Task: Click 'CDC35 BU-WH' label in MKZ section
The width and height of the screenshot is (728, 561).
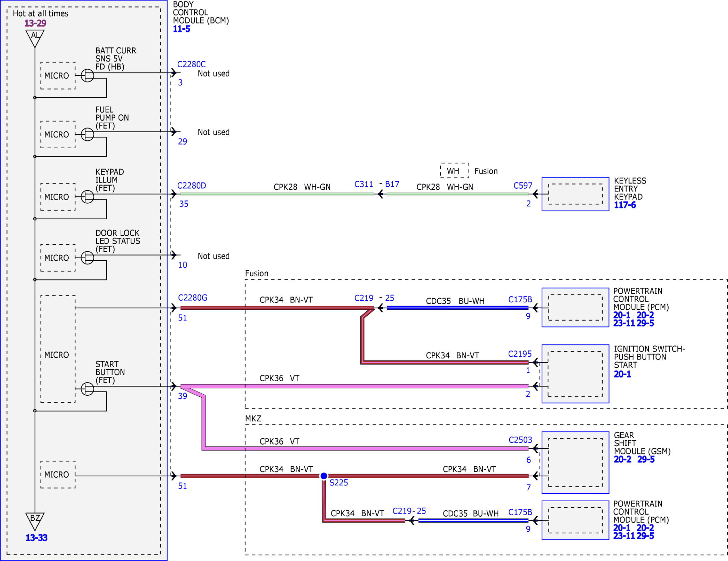Action: pos(471,514)
